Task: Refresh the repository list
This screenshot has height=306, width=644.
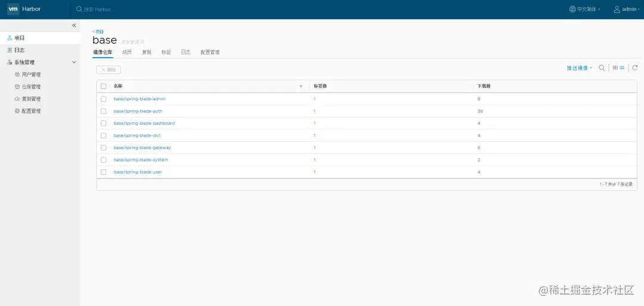Action: [x=635, y=68]
